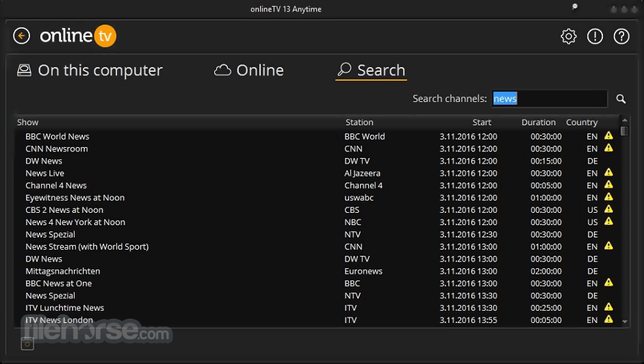Viewport: 644px width, 364px height.
Task: Go back using the circled arrow icon
Action: click(x=21, y=36)
